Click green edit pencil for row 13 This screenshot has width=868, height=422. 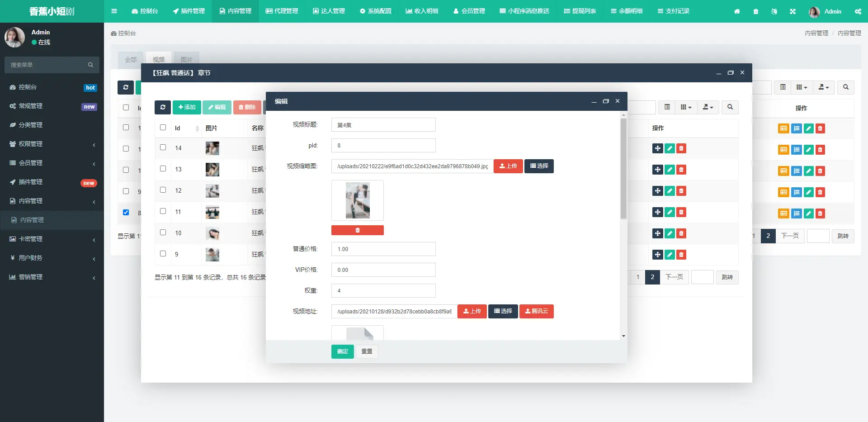click(x=670, y=170)
